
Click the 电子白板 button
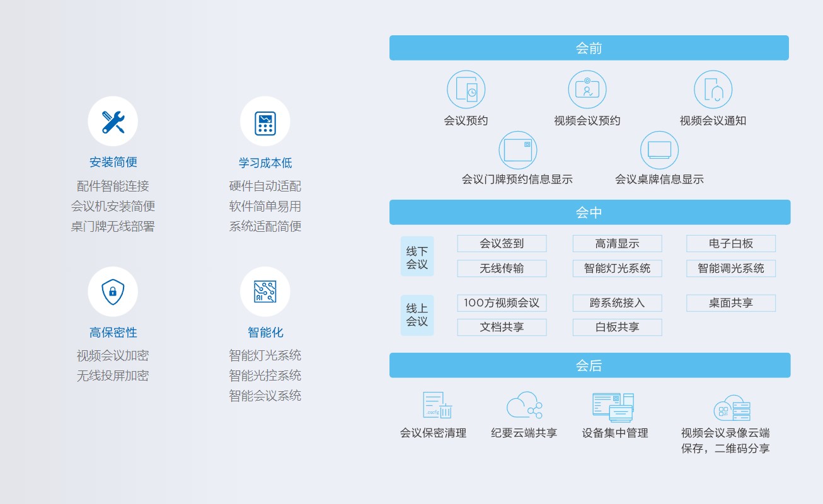730,244
